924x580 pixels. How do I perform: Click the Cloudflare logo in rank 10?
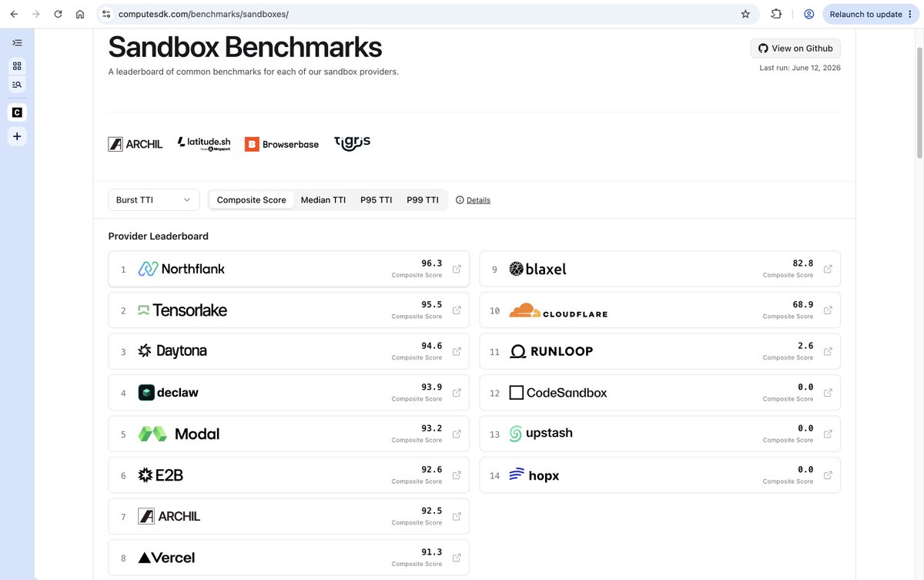pos(558,310)
